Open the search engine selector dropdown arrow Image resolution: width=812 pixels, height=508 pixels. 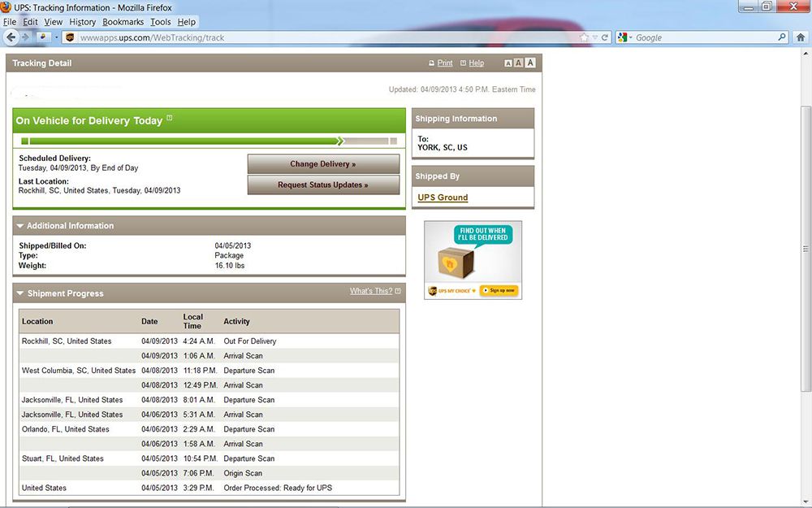coord(630,37)
